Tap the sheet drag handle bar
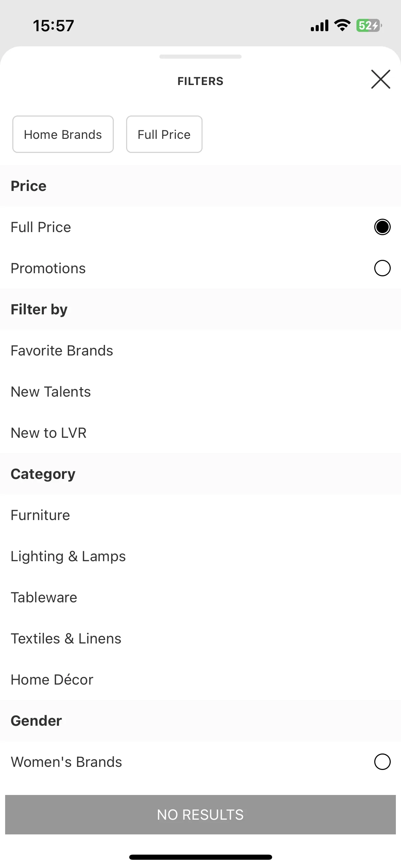Viewport: 401px width, 868px height. [x=200, y=57]
